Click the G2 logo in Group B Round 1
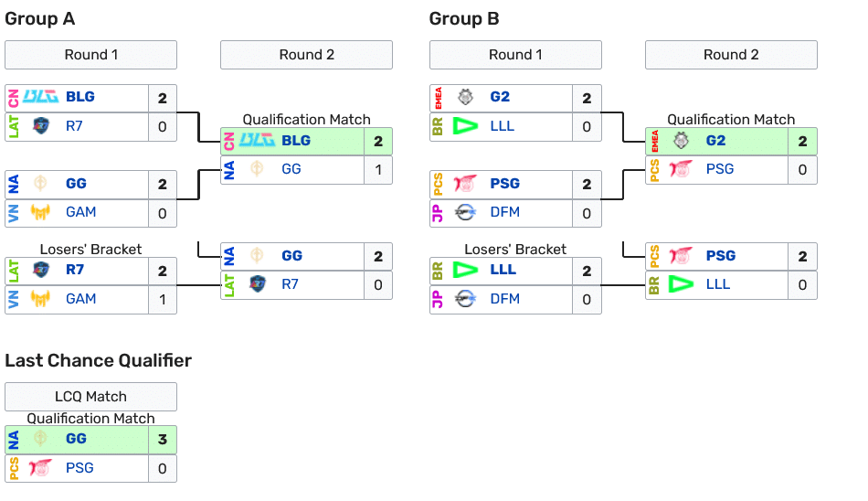The image size is (868, 501). point(466,98)
